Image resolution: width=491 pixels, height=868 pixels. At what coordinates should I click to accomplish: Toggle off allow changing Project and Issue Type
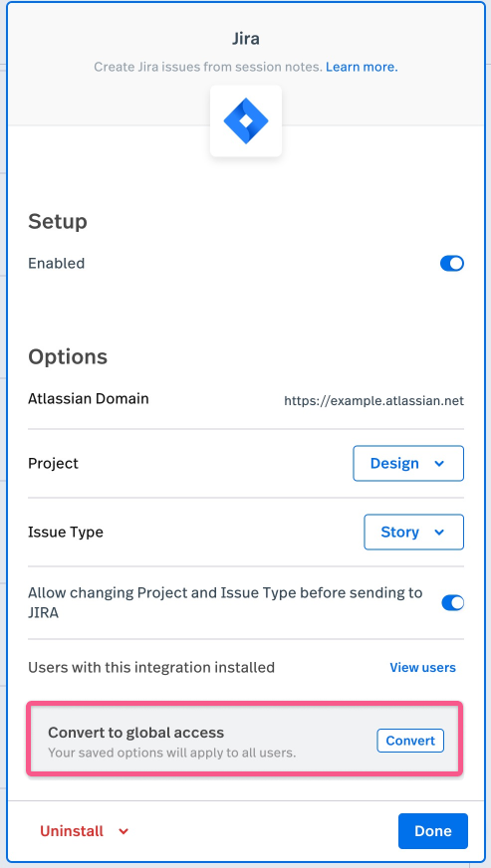pyautogui.click(x=453, y=603)
